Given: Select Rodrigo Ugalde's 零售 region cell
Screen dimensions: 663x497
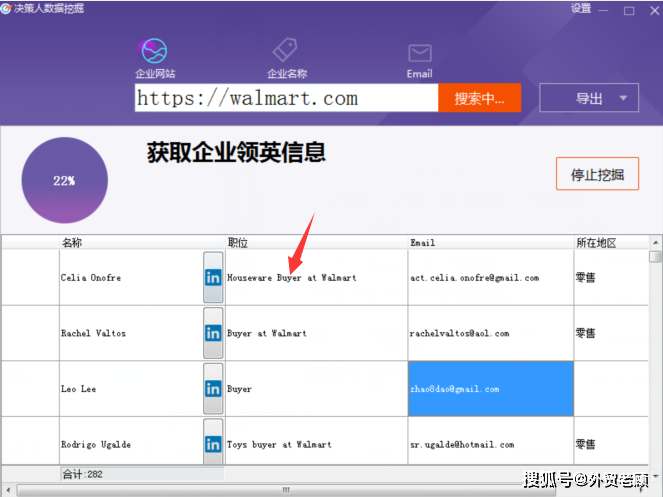Looking at the screenshot, I should pyautogui.click(x=611, y=441).
